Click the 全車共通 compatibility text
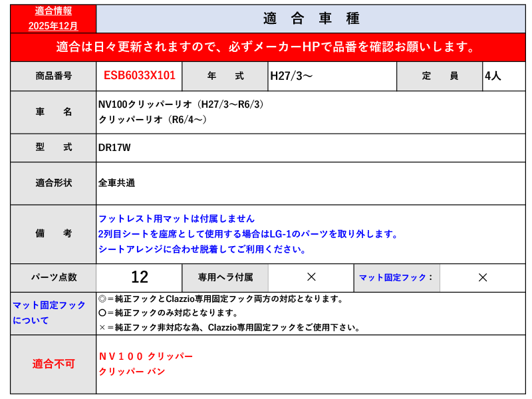Viewport: 532px width, 399px height. (x=116, y=183)
